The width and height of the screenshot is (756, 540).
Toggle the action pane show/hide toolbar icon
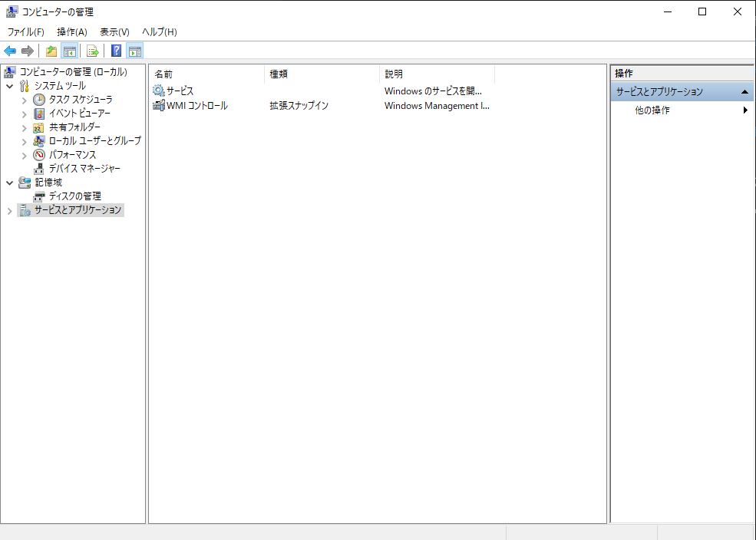coord(135,51)
